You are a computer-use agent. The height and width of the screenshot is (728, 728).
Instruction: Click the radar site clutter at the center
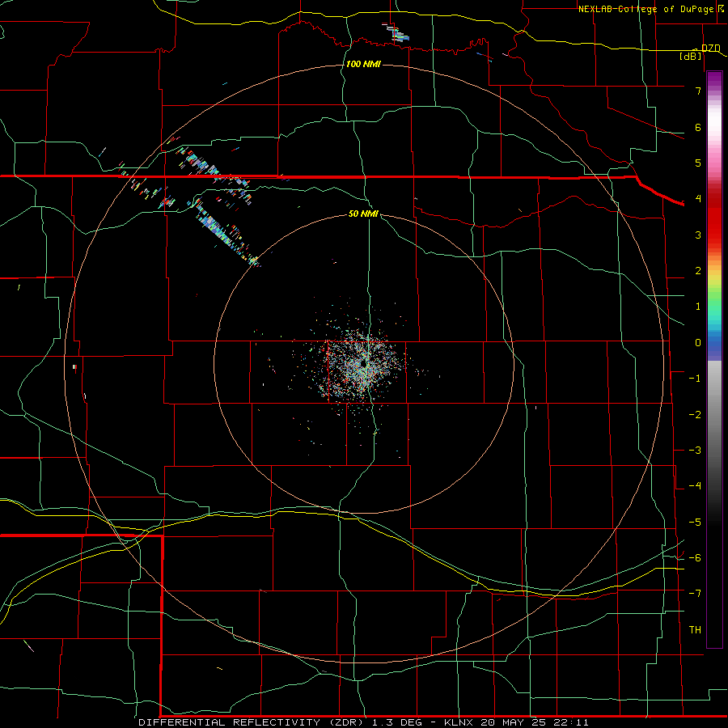tap(362, 365)
